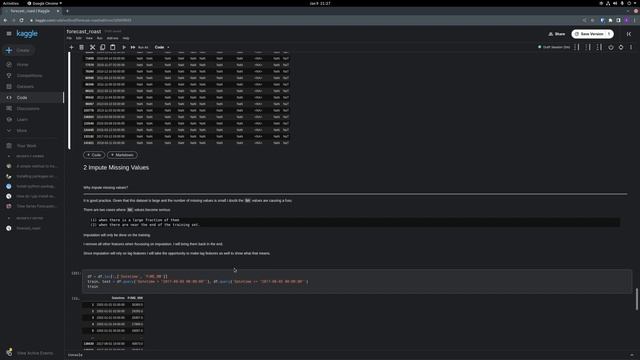Collapse the Recently Viewed section
Viewport: 640px width, 360px height.
(x=9, y=156)
